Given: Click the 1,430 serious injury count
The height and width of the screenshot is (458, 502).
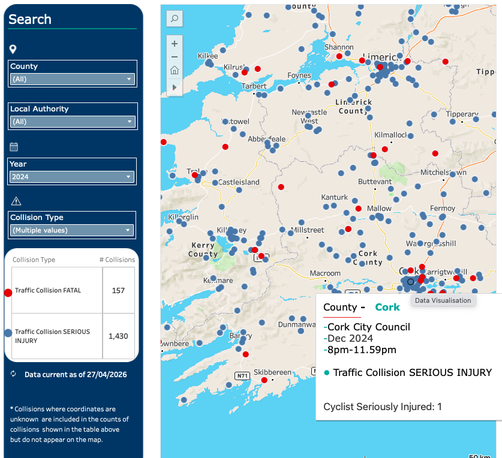Looking at the screenshot, I should [x=118, y=336].
